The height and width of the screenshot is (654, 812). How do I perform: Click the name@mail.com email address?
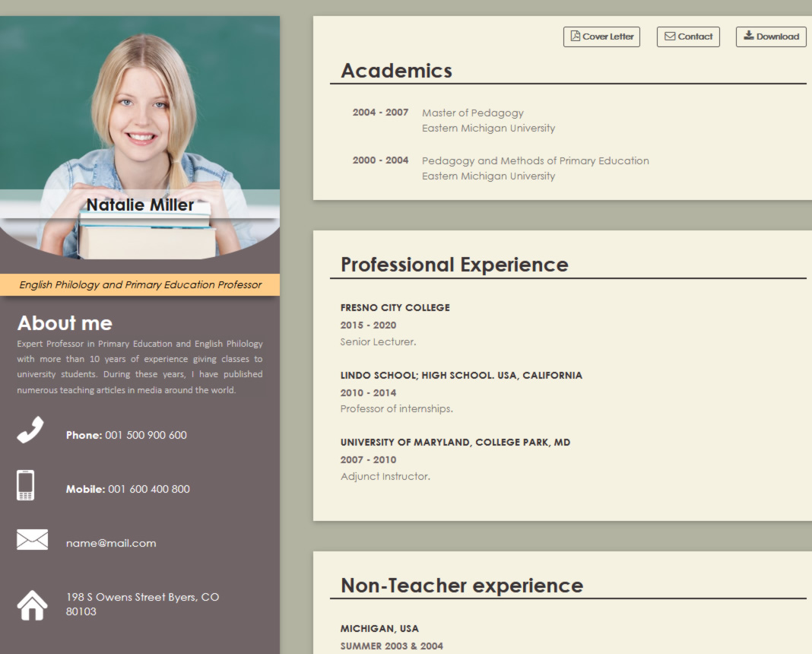pos(111,543)
